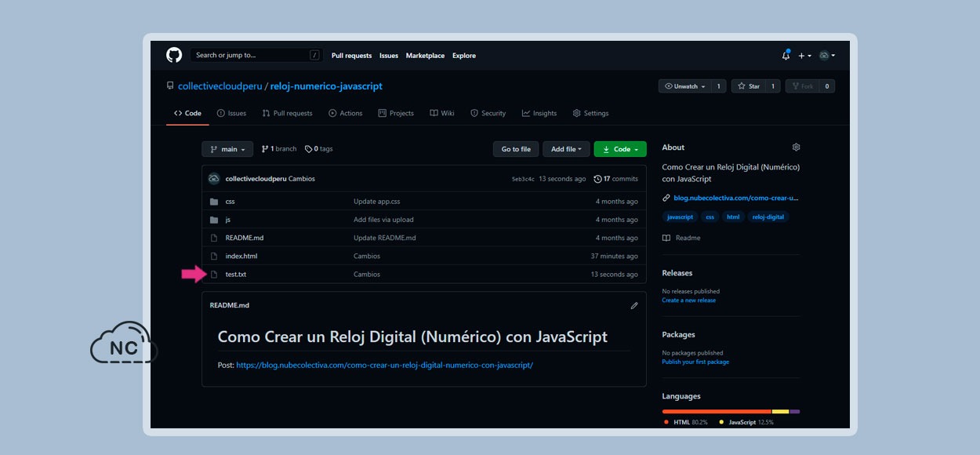Open the test.txt file
The image size is (980, 455).
point(236,274)
